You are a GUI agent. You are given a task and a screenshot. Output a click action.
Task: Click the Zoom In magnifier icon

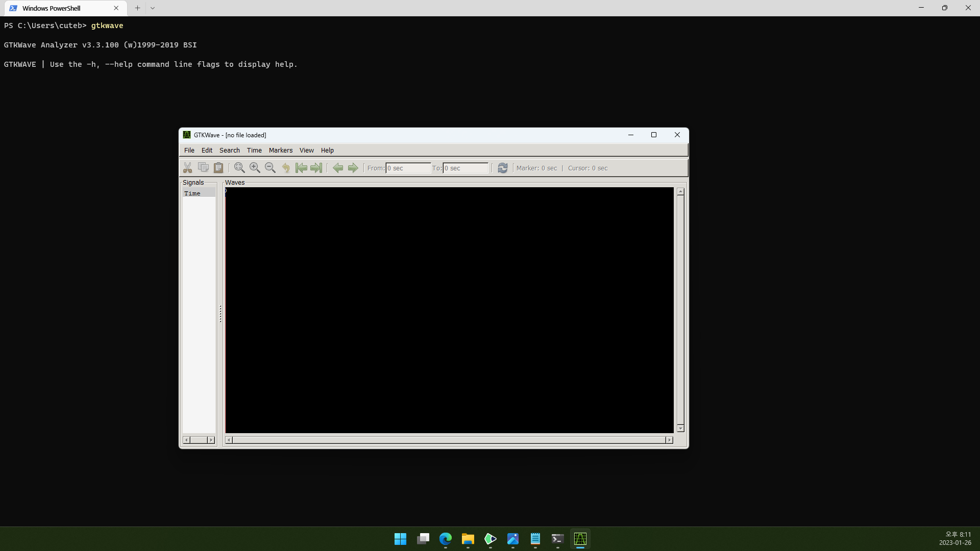[255, 168]
